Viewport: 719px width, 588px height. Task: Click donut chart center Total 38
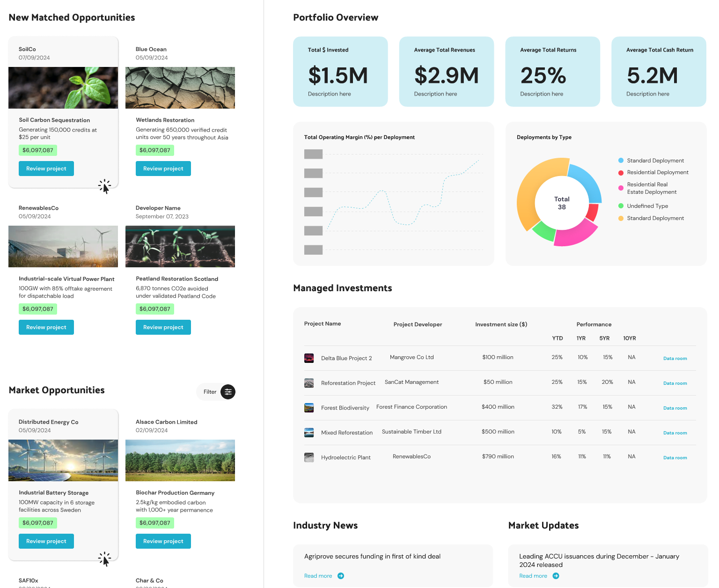[562, 203]
